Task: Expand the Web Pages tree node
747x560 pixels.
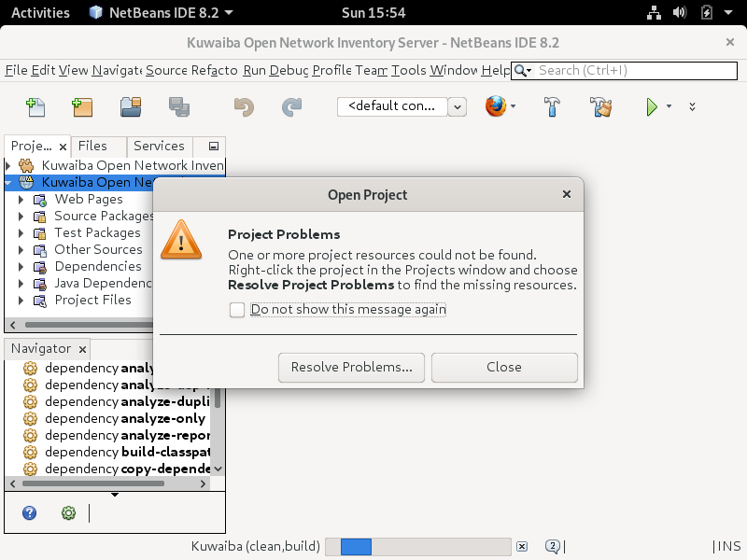Action: click(x=21, y=200)
